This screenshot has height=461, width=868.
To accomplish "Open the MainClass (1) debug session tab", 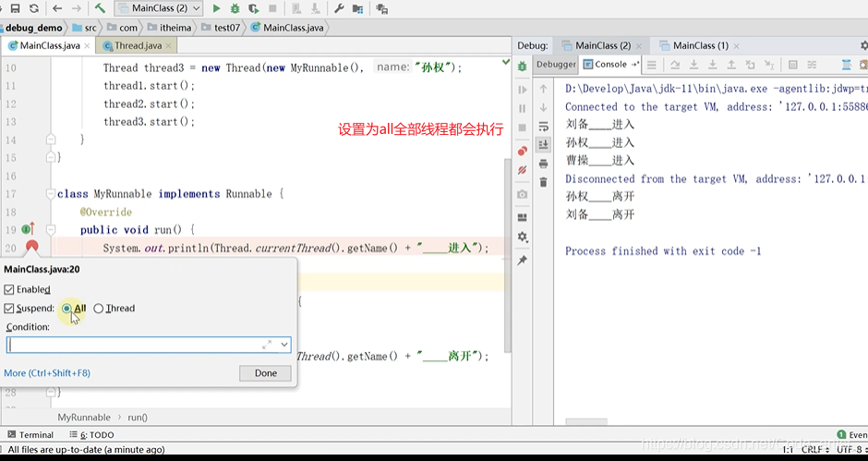I will (700, 45).
